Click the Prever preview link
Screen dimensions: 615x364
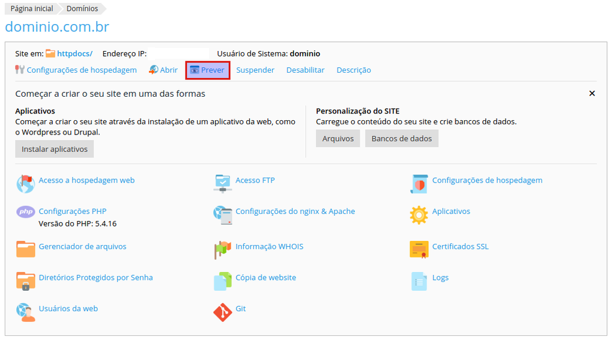[208, 70]
